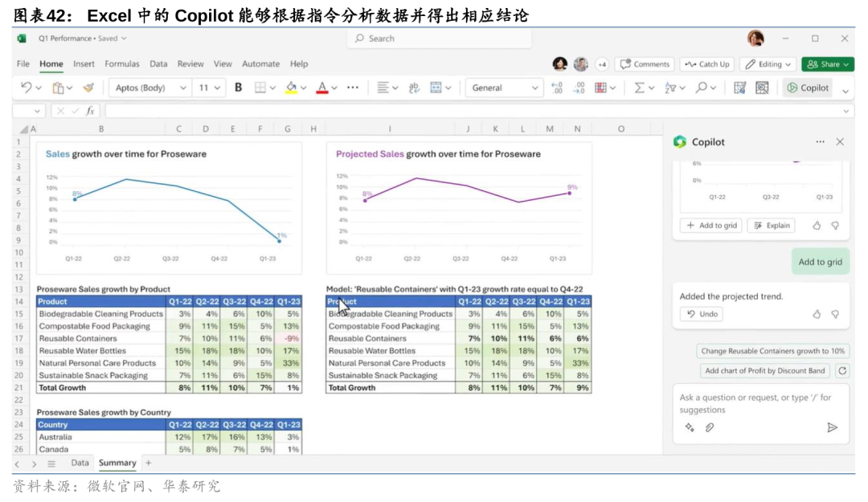
Task: Thumbs down the Added projected trend message
Action: point(835,314)
